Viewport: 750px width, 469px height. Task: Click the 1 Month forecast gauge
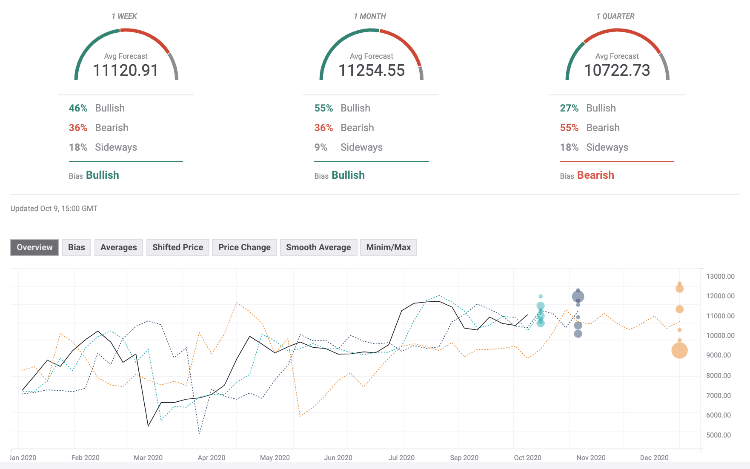pyautogui.click(x=371, y=57)
